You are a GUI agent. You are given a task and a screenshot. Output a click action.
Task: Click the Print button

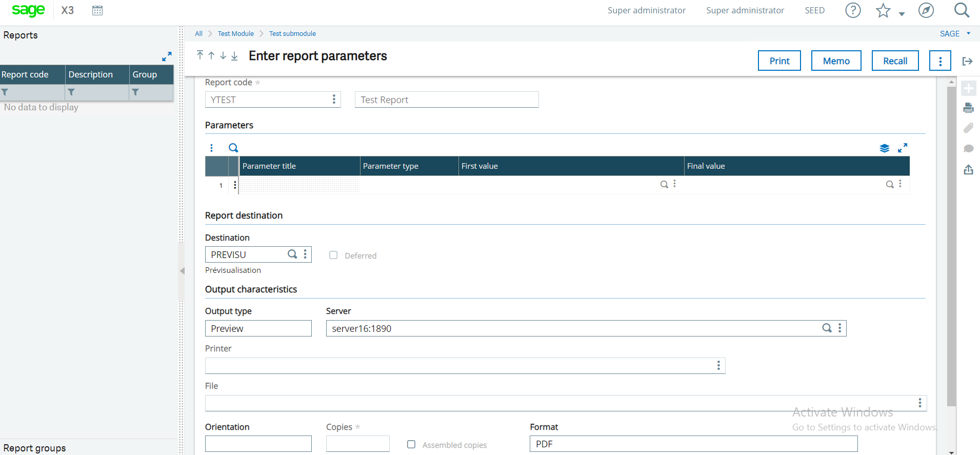click(x=779, y=61)
